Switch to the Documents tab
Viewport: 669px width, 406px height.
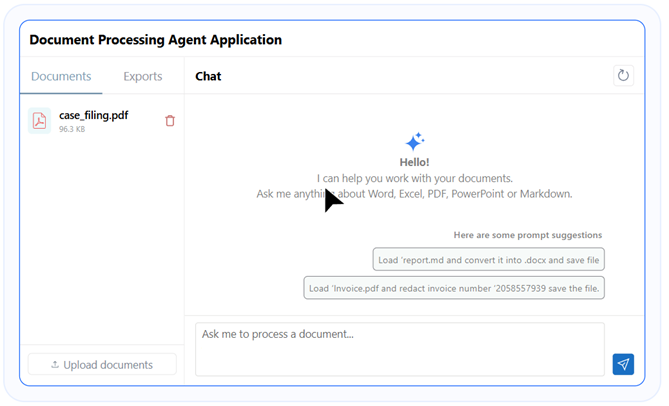[61, 76]
